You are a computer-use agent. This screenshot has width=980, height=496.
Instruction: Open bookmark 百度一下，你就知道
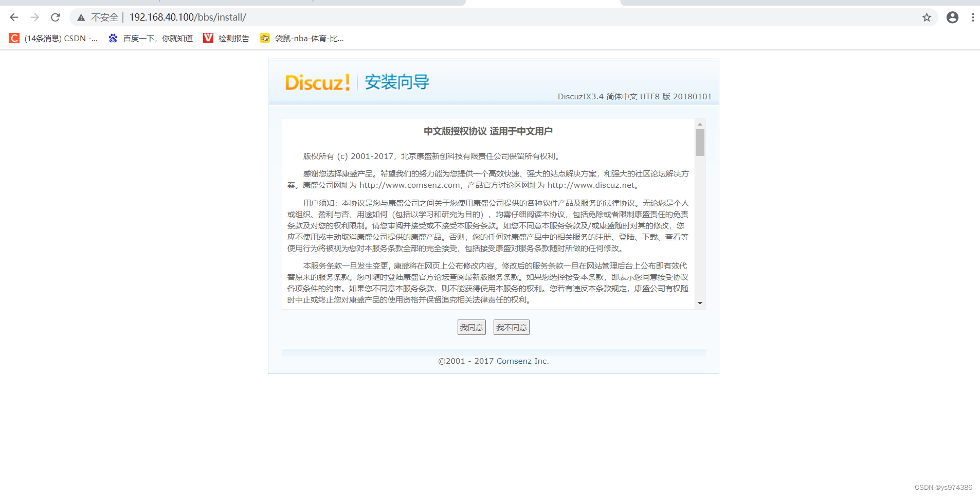pos(158,38)
